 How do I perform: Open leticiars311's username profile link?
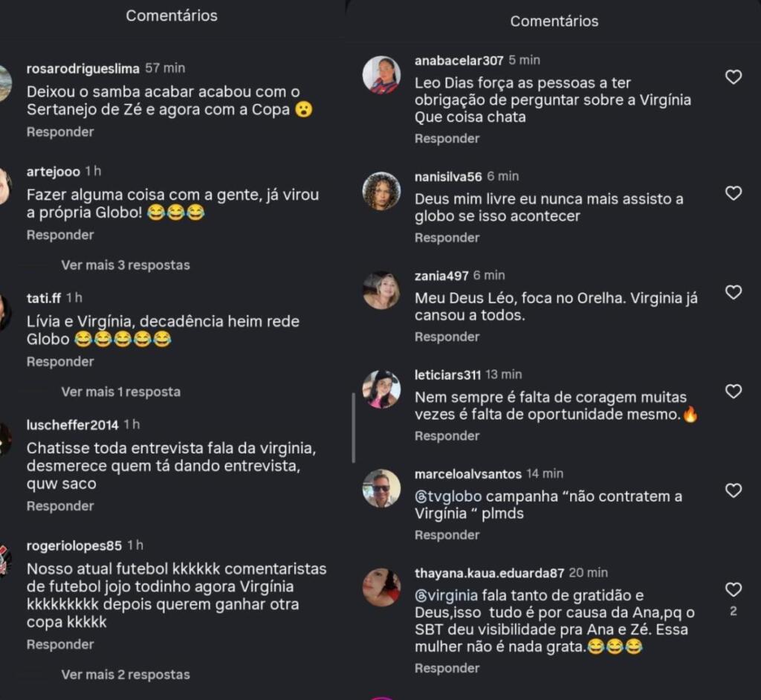[x=447, y=375]
